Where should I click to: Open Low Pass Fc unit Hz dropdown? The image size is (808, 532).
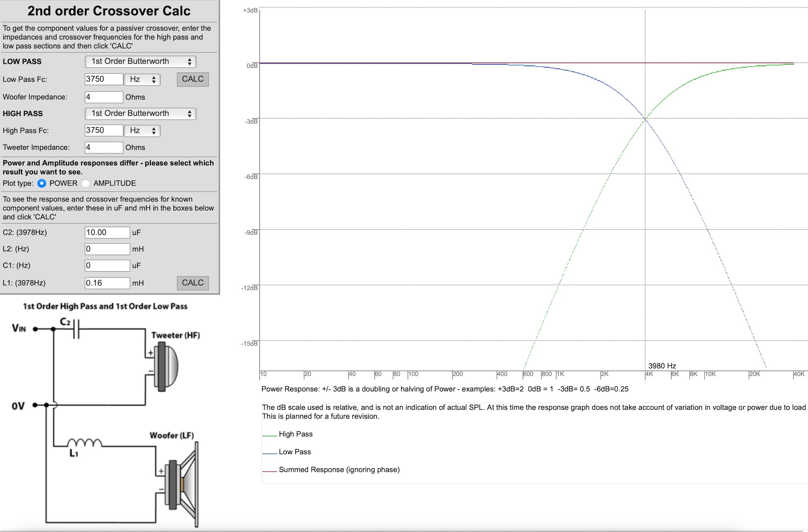coord(142,80)
